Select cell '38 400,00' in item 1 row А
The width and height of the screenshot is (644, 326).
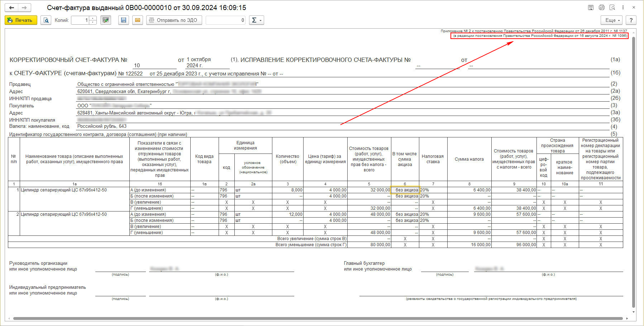(514, 190)
